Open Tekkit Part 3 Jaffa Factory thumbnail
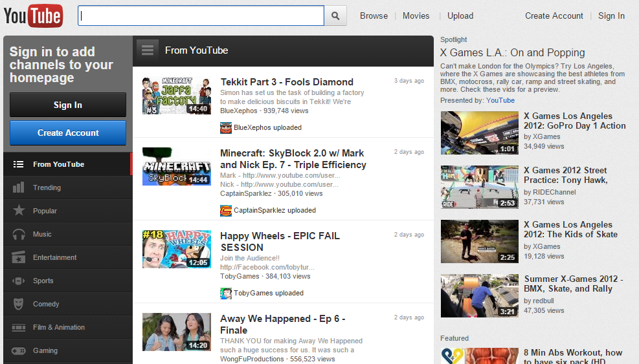Screen dimensions: 639x364 [177, 95]
